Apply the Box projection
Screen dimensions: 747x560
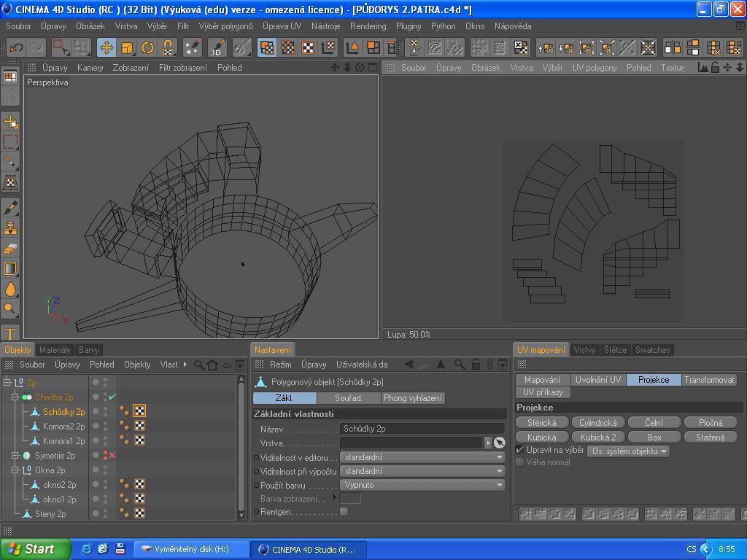(x=654, y=437)
